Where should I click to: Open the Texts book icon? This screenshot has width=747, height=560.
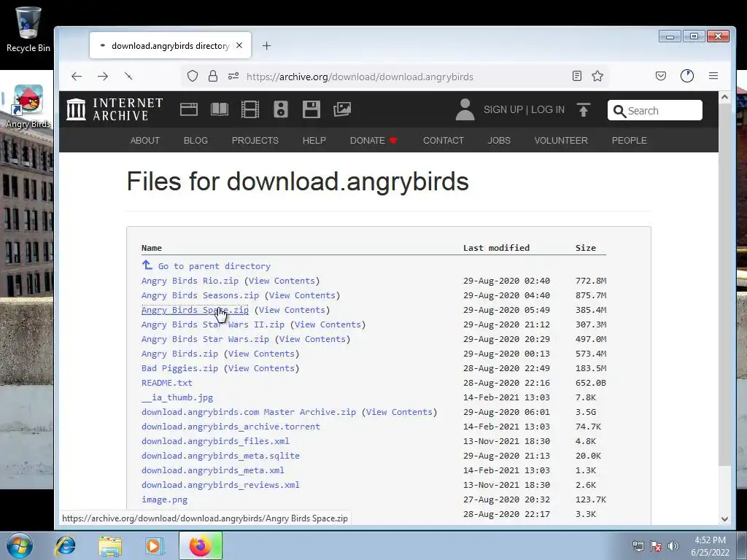click(220, 109)
